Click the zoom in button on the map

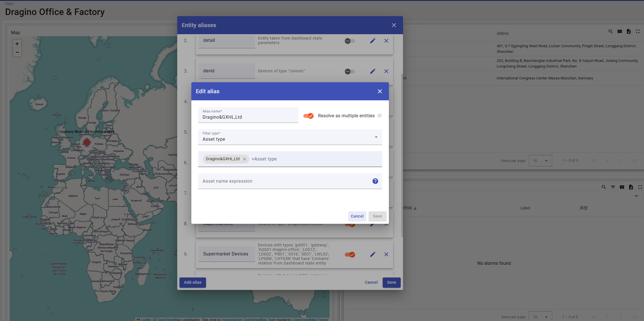coord(17,44)
